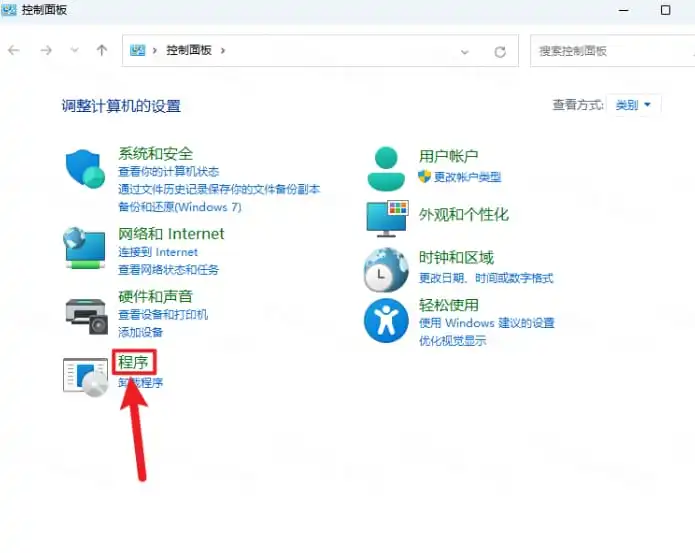Click the Hardware and Sound printer icon
The width and height of the screenshot is (695, 553).
(x=86, y=316)
